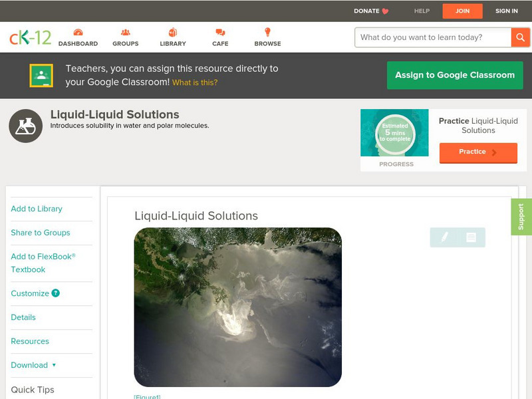Open the HELP menu
The image size is (532, 399).
tap(422, 11)
